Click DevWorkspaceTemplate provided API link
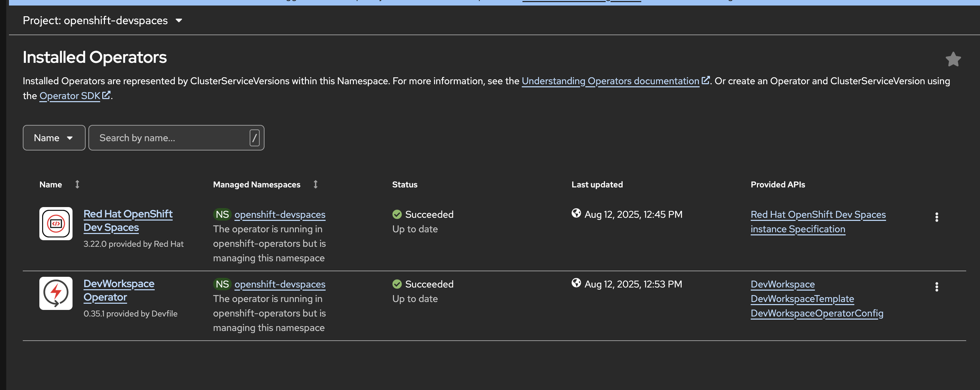980x390 pixels. click(802, 299)
